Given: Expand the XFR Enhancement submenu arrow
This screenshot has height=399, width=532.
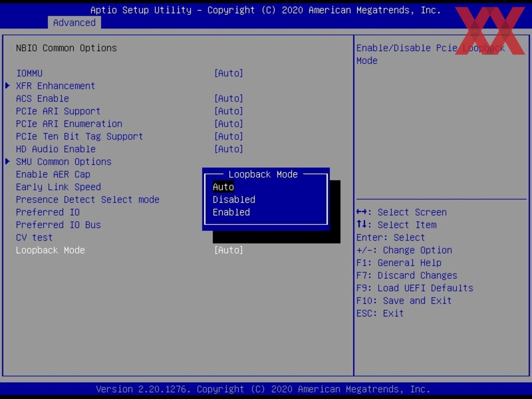Looking at the screenshot, I should tap(7, 86).
